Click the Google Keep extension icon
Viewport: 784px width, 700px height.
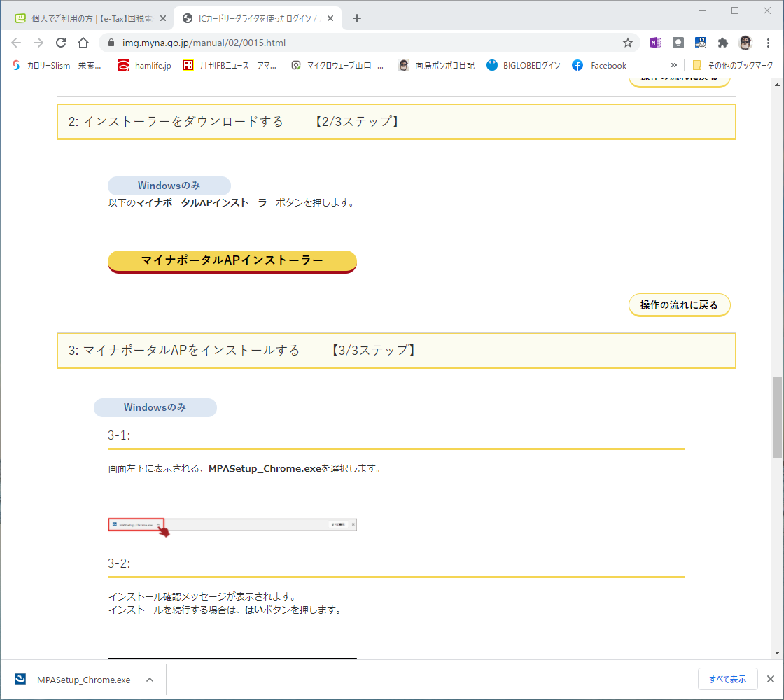pos(678,43)
